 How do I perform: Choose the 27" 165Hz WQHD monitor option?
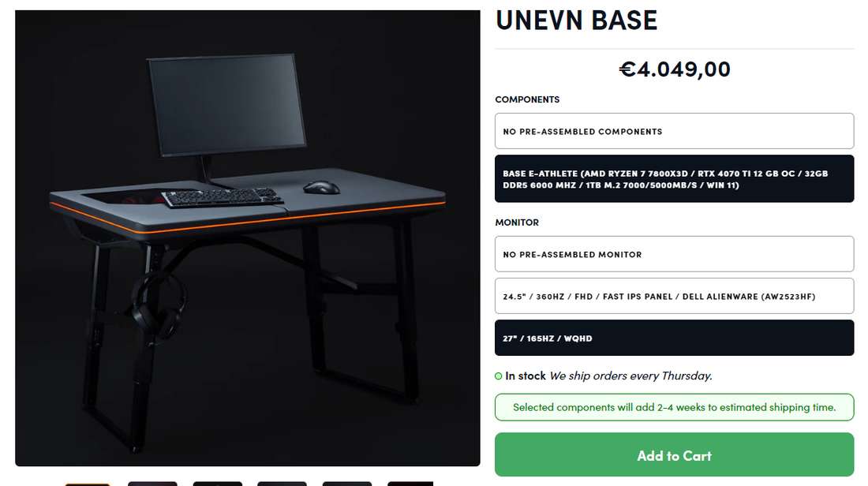674,338
